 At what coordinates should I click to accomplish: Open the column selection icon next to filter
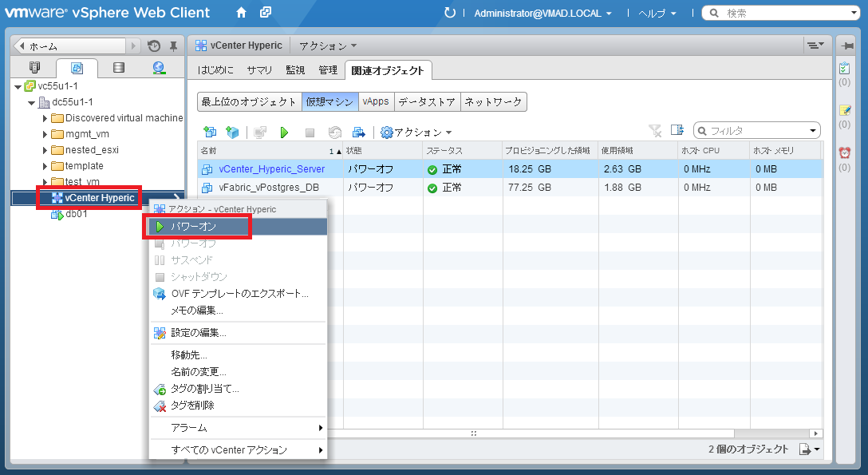tap(677, 130)
